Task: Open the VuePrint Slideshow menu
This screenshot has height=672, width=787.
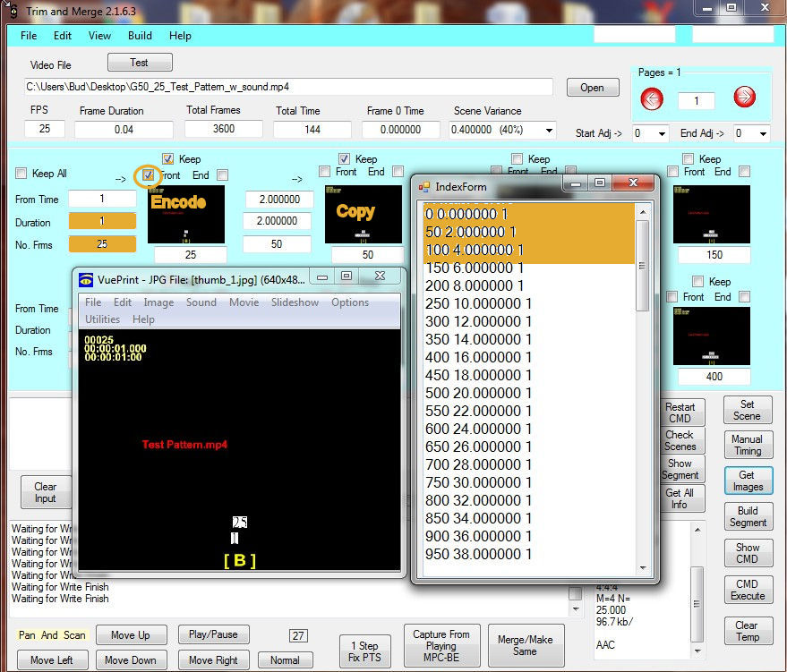Action: point(295,302)
